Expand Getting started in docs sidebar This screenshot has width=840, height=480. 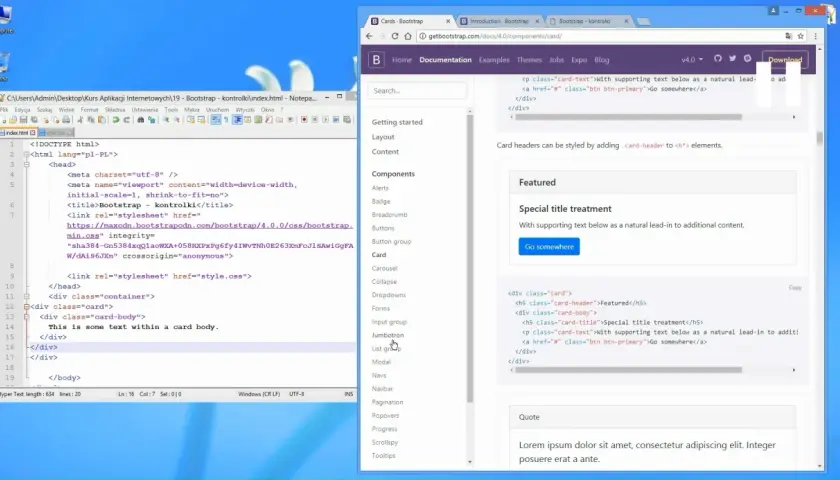click(x=397, y=122)
